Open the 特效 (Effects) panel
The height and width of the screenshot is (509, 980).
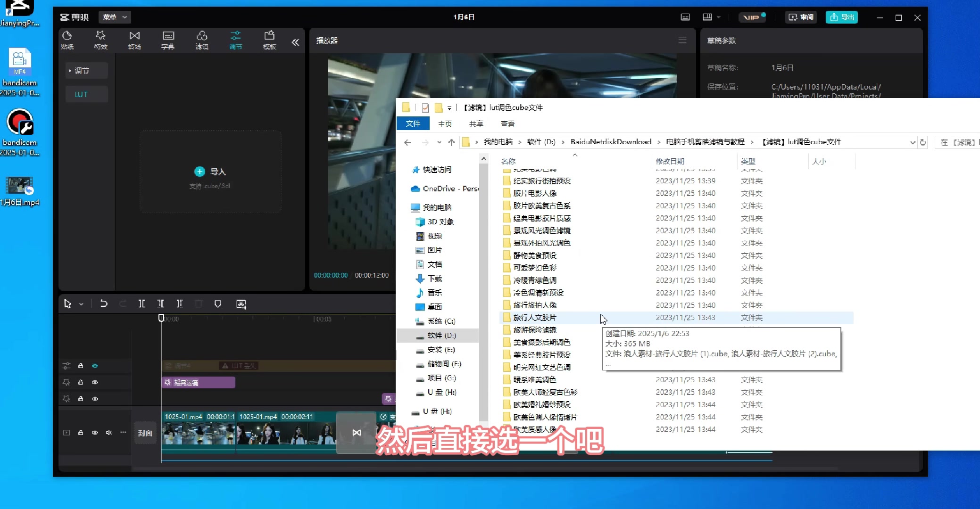click(x=101, y=40)
